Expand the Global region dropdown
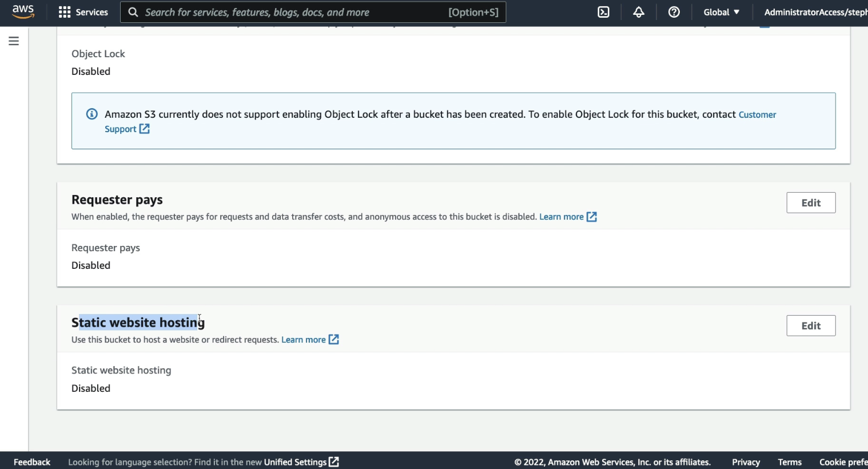The width and height of the screenshot is (868, 469). click(x=722, y=12)
